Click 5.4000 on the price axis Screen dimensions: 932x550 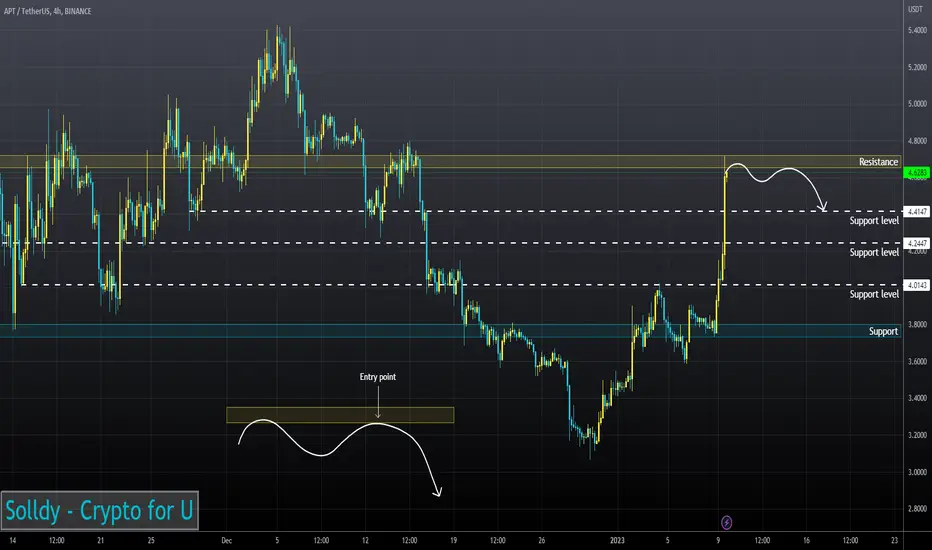[x=917, y=30]
